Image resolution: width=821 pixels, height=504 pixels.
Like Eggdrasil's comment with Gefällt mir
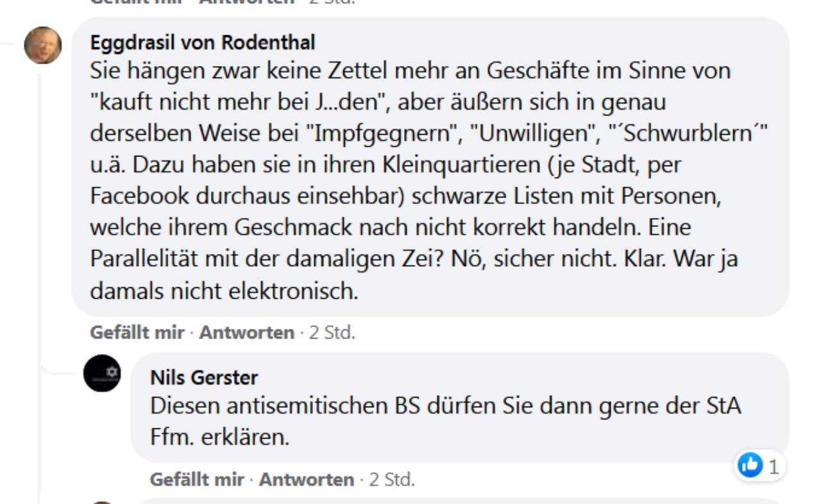pyautogui.click(x=137, y=333)
